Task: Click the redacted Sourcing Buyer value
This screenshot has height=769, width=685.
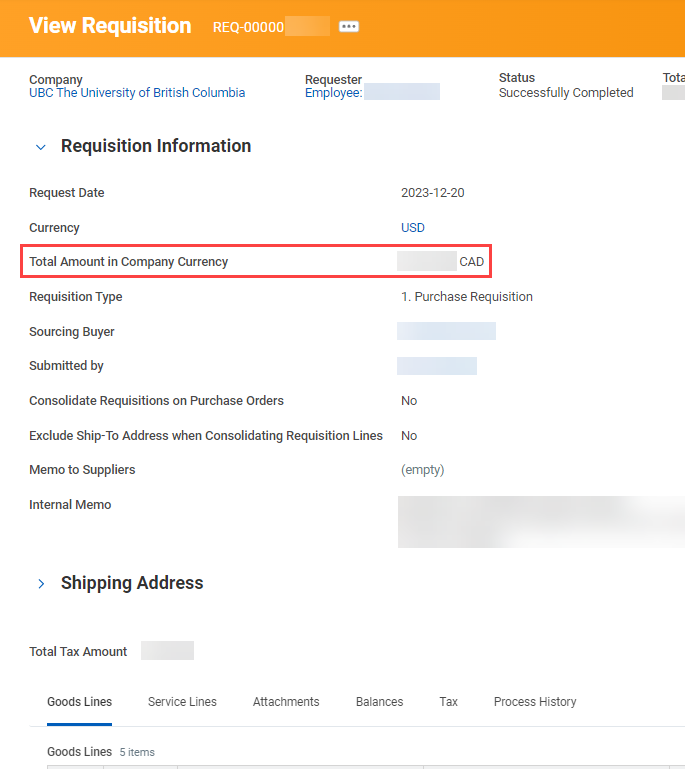Action: [x=446, y=331]
